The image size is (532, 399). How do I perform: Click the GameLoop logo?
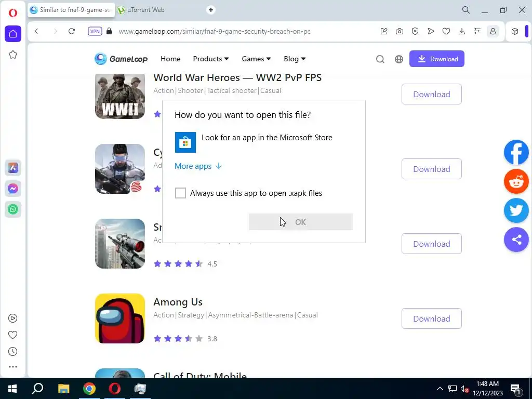pyautogui.click(x=121, y=59)
